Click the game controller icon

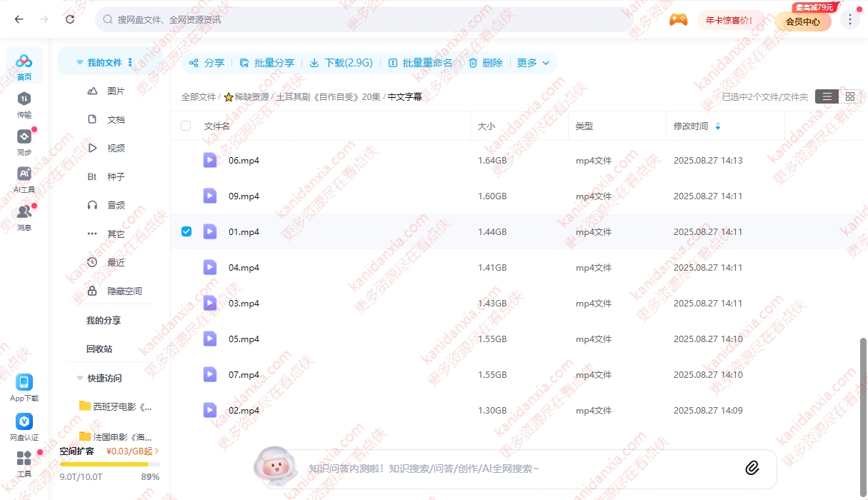678,20
